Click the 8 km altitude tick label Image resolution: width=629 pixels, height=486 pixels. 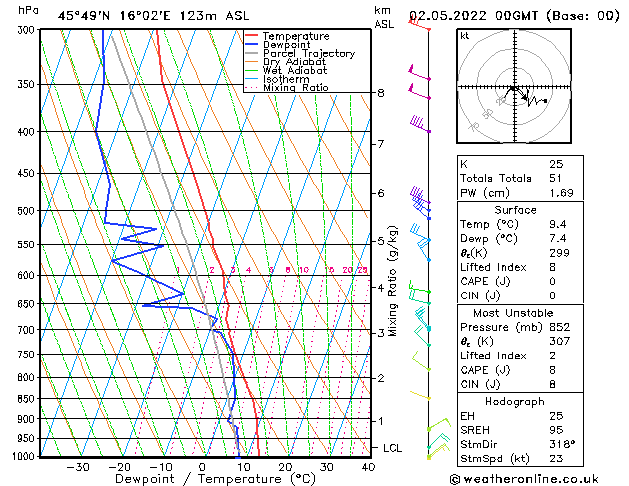point(381,93)
